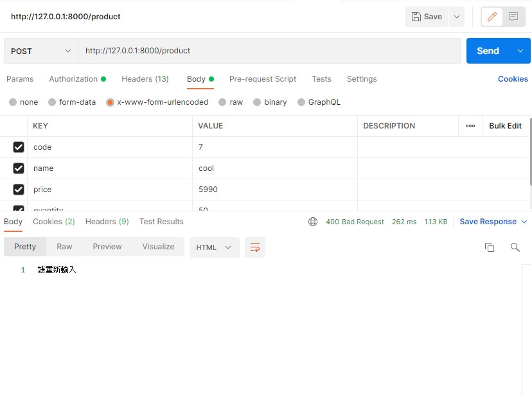The height and width of the screenshot is (399, 532).
Task: Open response Cookies (2) tab
Action: (53, 222)
